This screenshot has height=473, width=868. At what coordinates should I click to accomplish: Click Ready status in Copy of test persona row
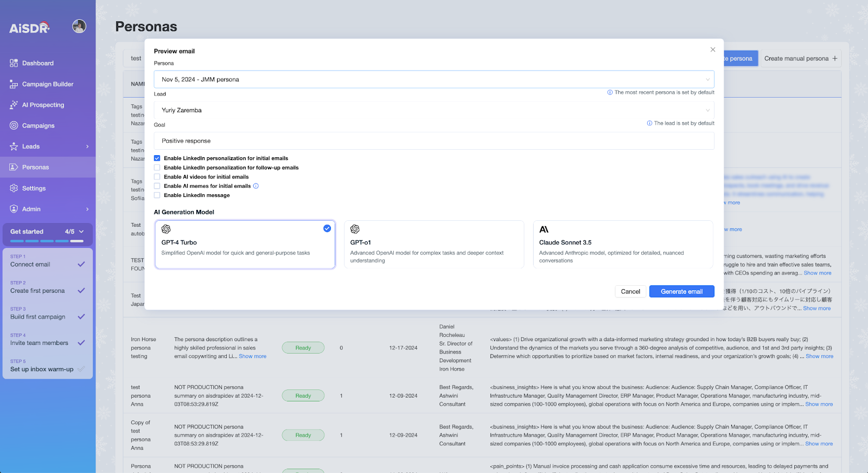(x=303, y=435)
